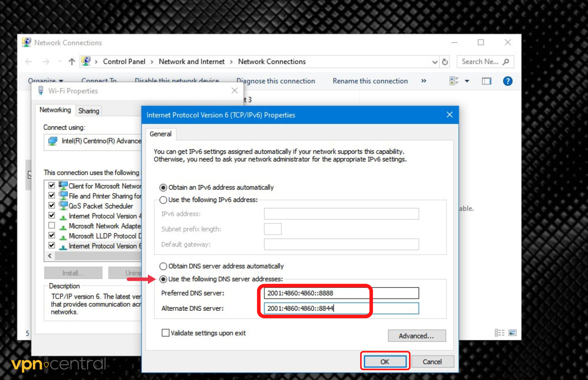Open the view options dropdown arrow
Image resolution: width=588 pixels, height=380 pixels.
coord(467,81)
